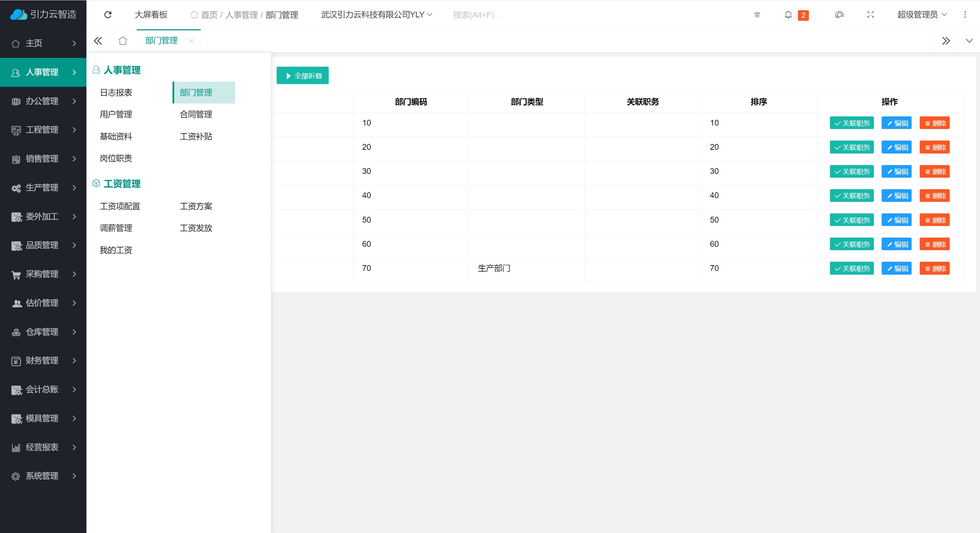
Task: Expand the company selector 武汉引力云科技有限公司YLY
Action: (376, 15)
